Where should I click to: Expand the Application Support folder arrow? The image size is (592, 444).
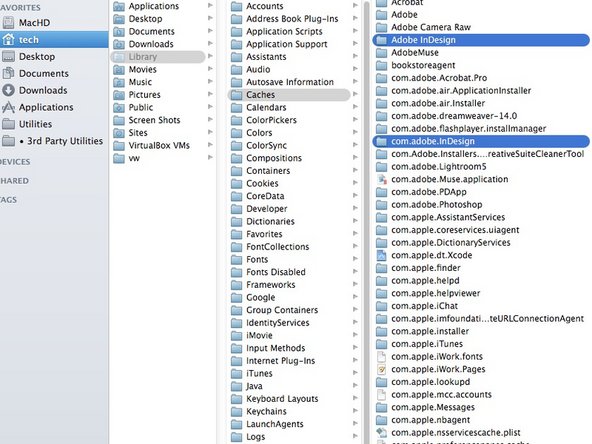[355, 43]
